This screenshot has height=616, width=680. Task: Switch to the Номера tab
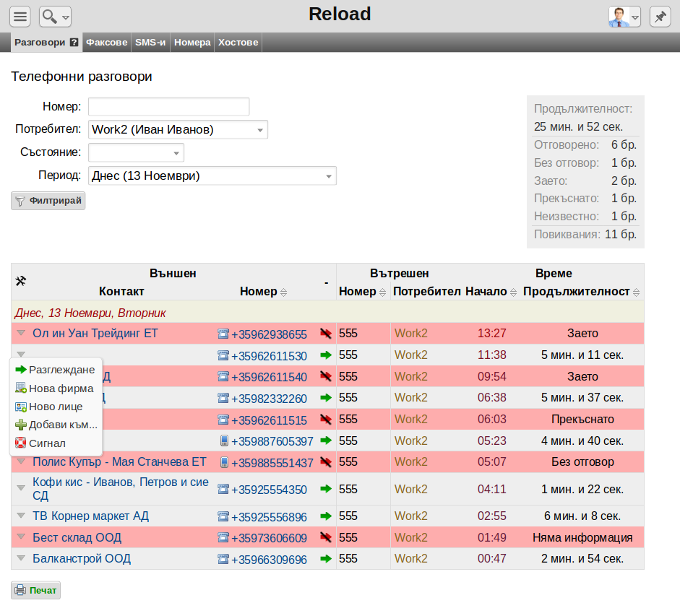[192, 43]
